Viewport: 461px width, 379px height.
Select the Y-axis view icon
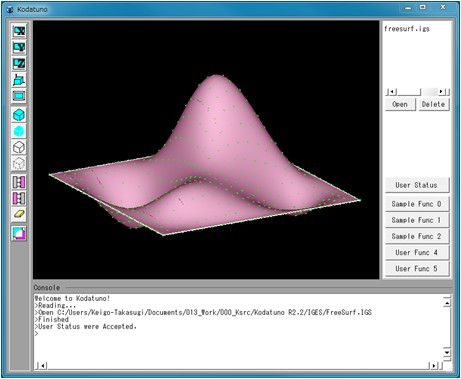19,47
